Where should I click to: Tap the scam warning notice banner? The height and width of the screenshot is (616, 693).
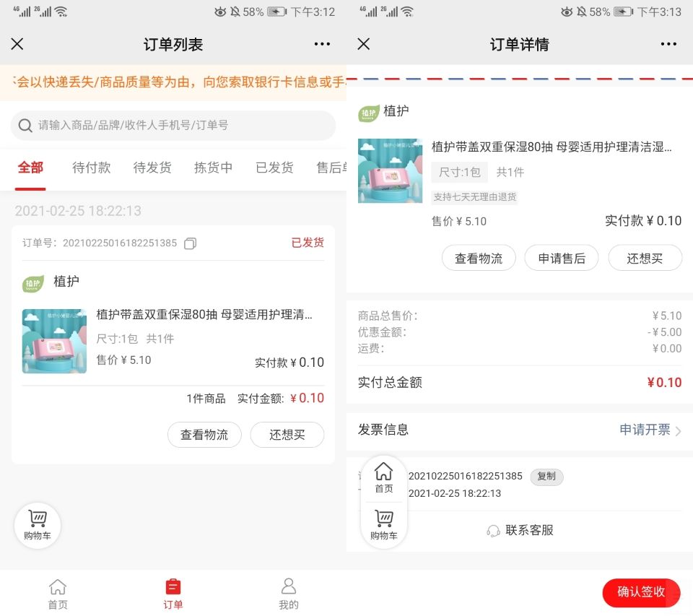pos(173,82)
